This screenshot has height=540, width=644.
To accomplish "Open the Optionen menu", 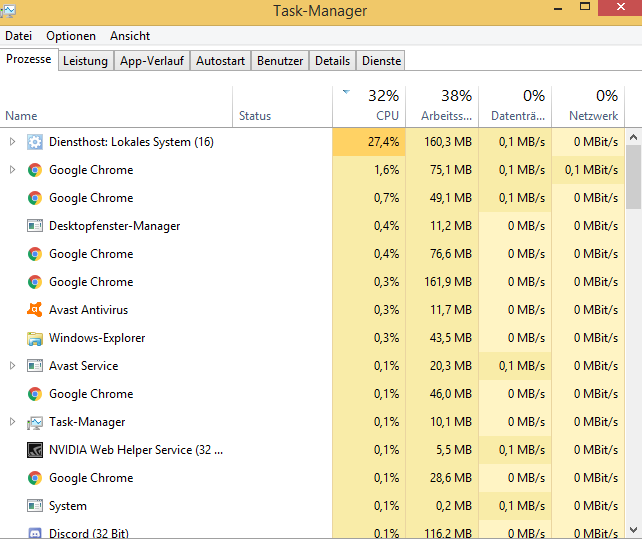I will tap(71, 36).
